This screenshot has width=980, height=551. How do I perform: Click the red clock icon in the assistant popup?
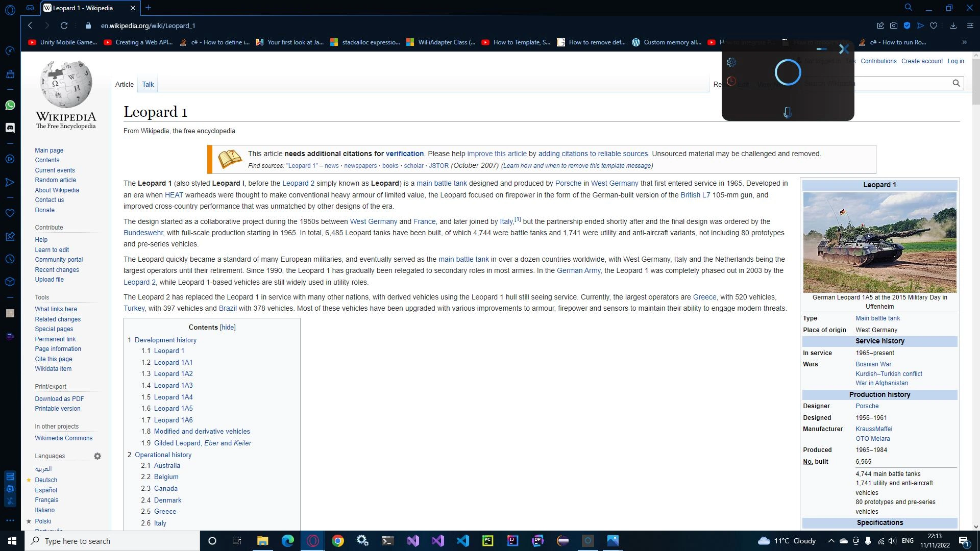point(731,81)
